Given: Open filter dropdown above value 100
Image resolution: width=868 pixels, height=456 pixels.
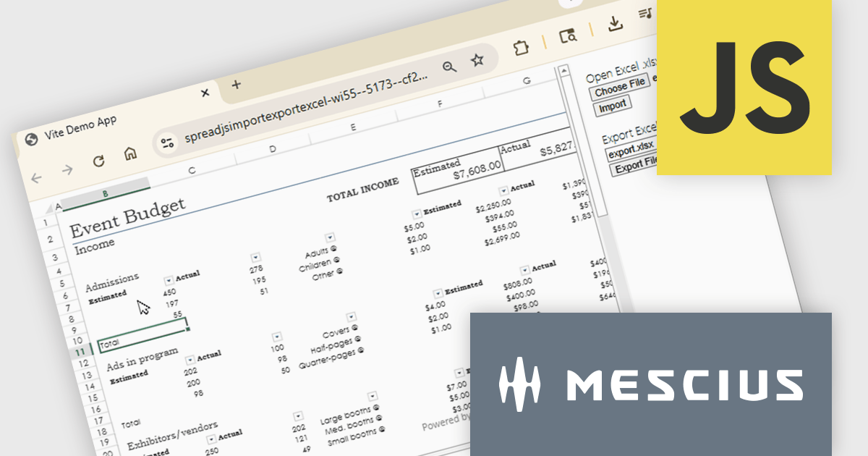Looking at the screenshot, I should 276,337.
